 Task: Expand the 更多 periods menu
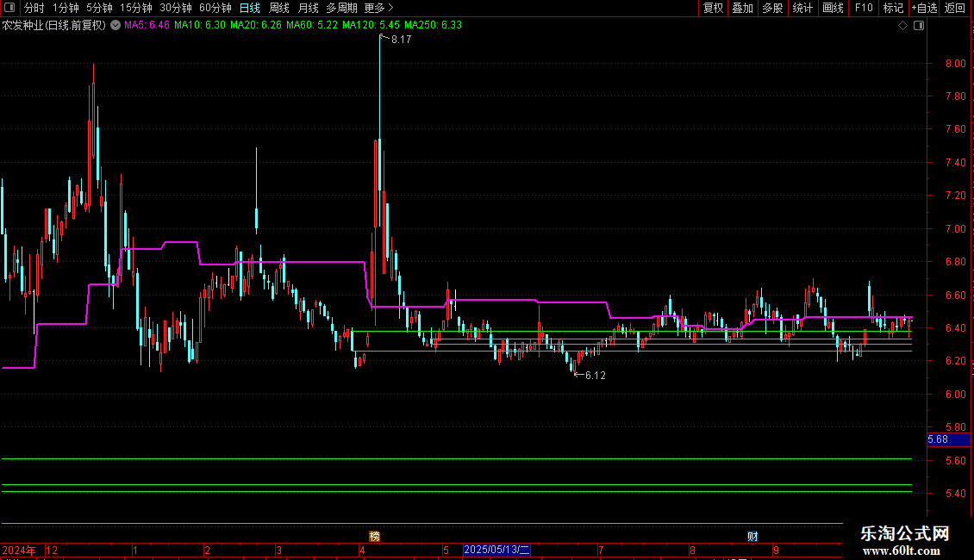click(x=378, y=8)
